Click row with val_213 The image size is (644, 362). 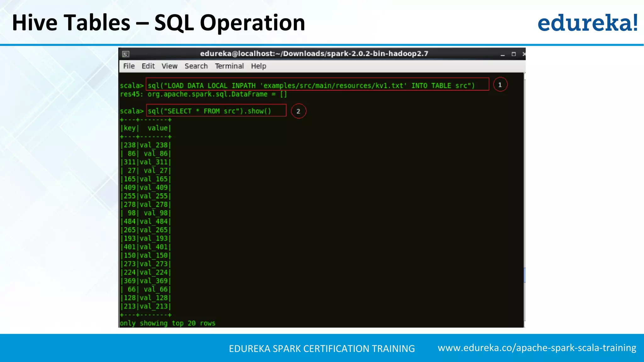(146, 306)
